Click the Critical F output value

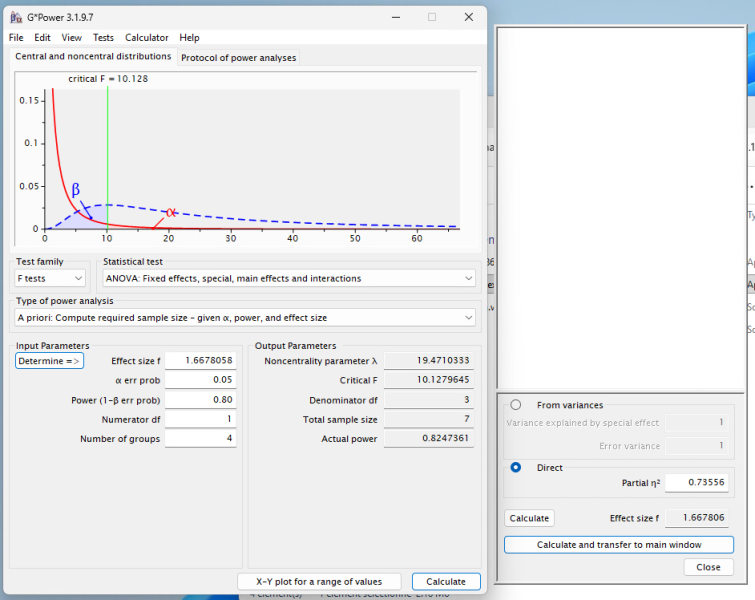click(429, 379)
